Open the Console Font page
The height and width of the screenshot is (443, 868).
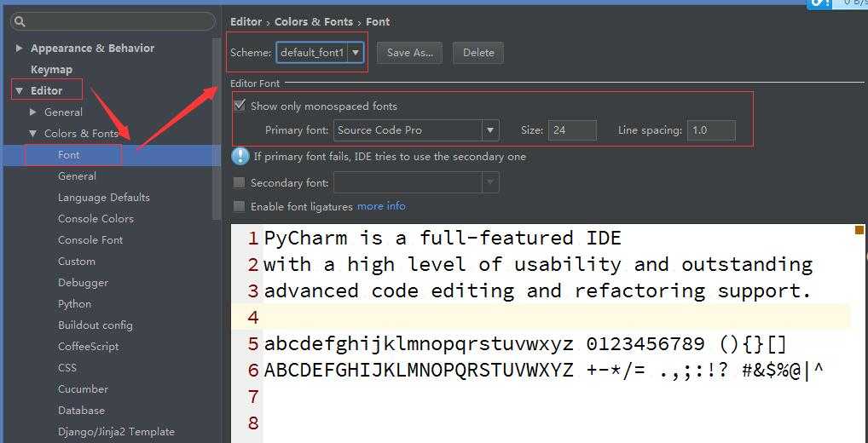tap(90, 240)
